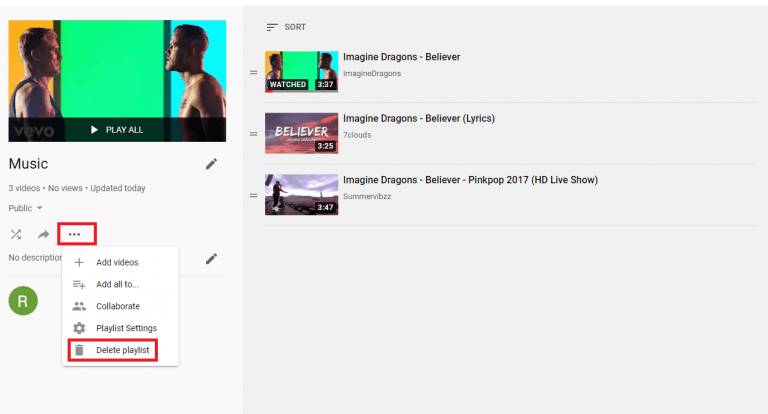Click the large playlist cover thumbnail

(117, 81)
